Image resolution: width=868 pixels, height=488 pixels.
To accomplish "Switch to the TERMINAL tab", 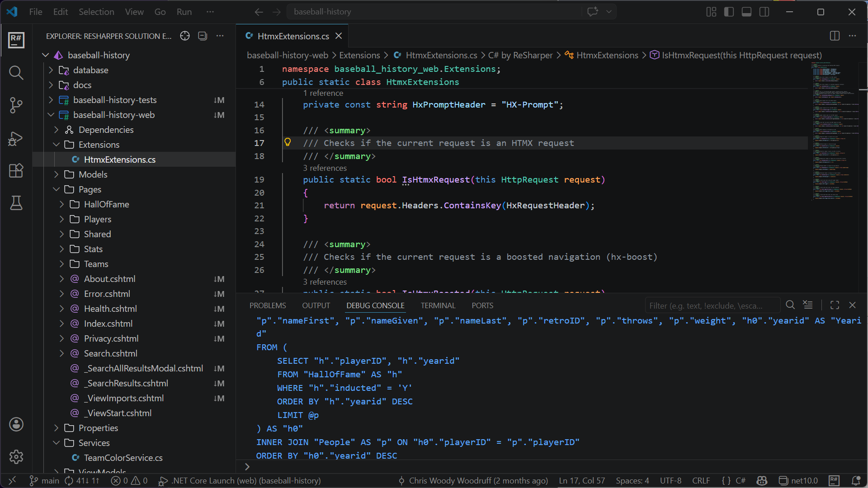I will (x=438, y=305).
